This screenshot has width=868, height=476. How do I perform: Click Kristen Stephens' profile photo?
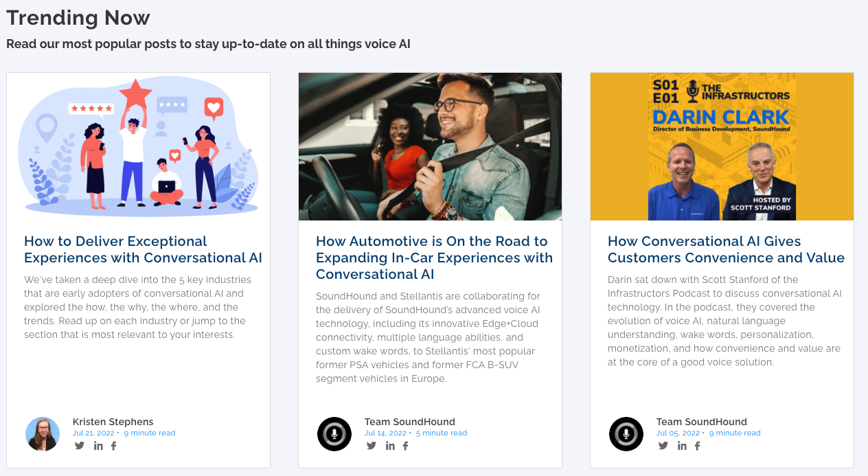click(43, 433)
